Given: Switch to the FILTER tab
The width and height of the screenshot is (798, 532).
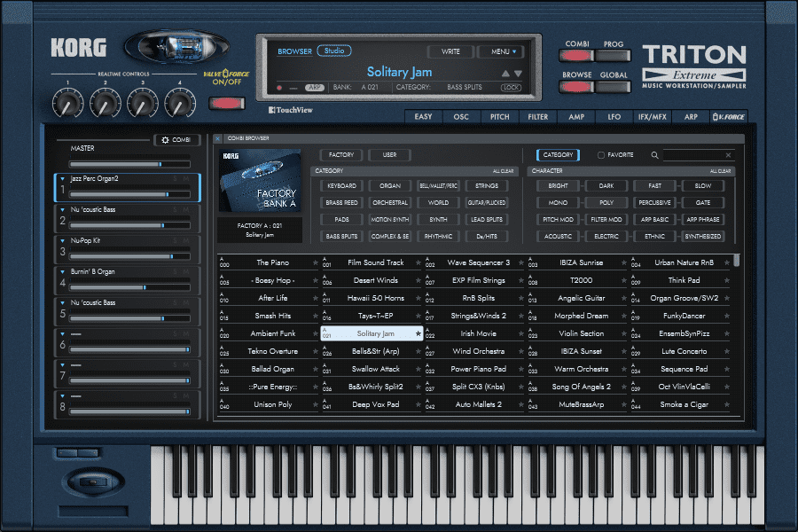Looking at the screenshot, I should 538,117.
